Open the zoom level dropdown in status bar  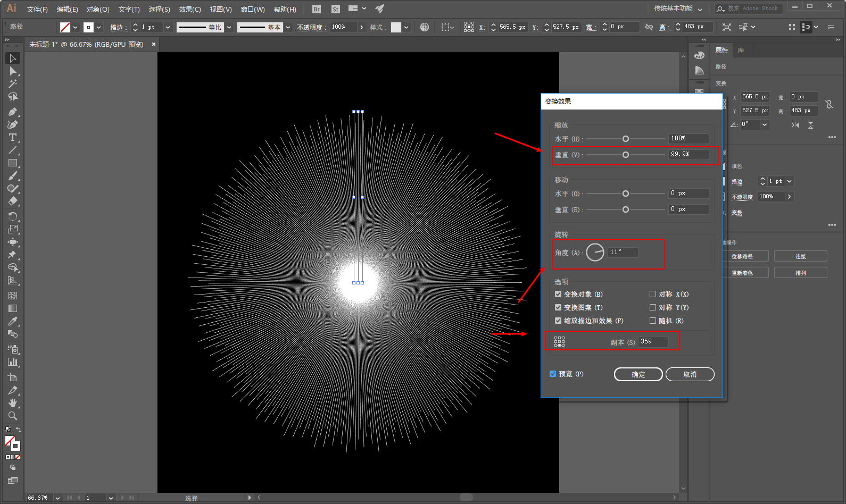click(x=57, y=498)
